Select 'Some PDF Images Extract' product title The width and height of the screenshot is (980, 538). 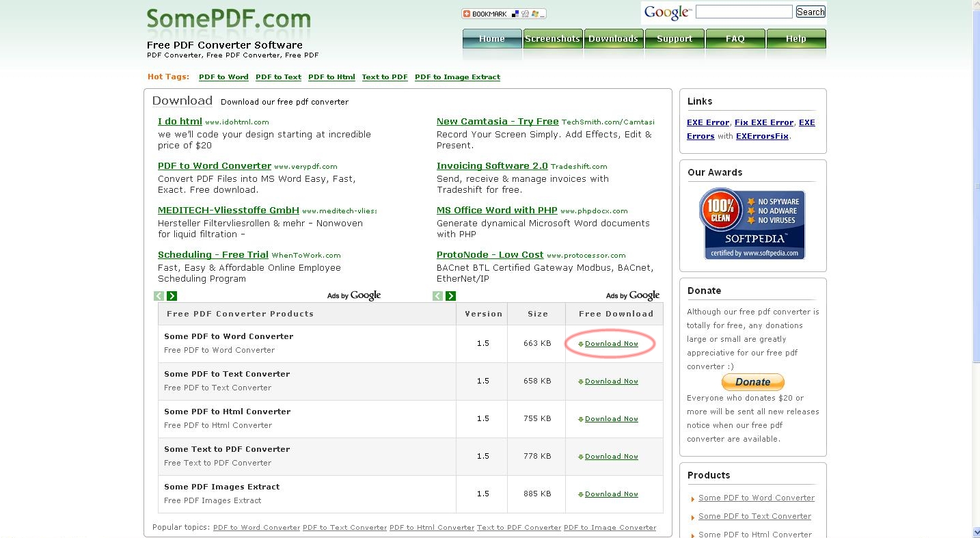click(222, 487)
